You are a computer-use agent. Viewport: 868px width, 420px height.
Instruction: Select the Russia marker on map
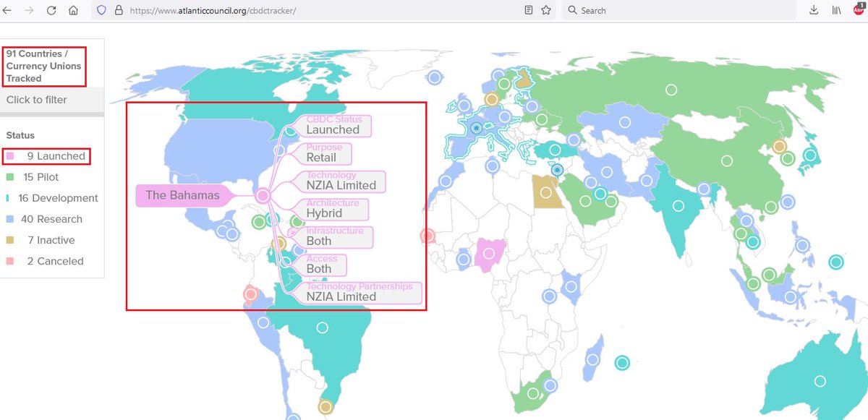click(671, 90)
